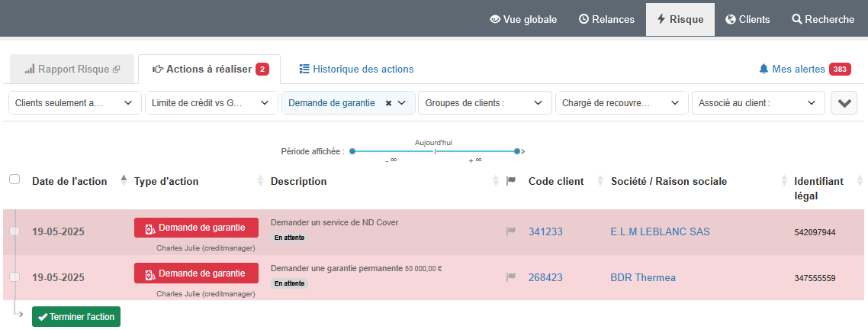
Task: Remove the Demande de garantie filter with x
Action: (x=388, y=103)
